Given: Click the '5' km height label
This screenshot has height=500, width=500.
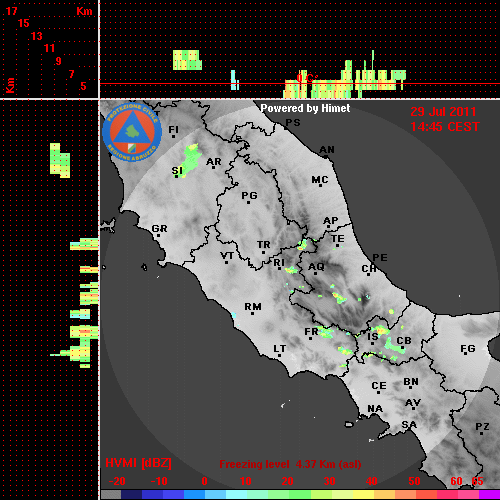Looking at the screenshot, I should click(x=83, y=86).
